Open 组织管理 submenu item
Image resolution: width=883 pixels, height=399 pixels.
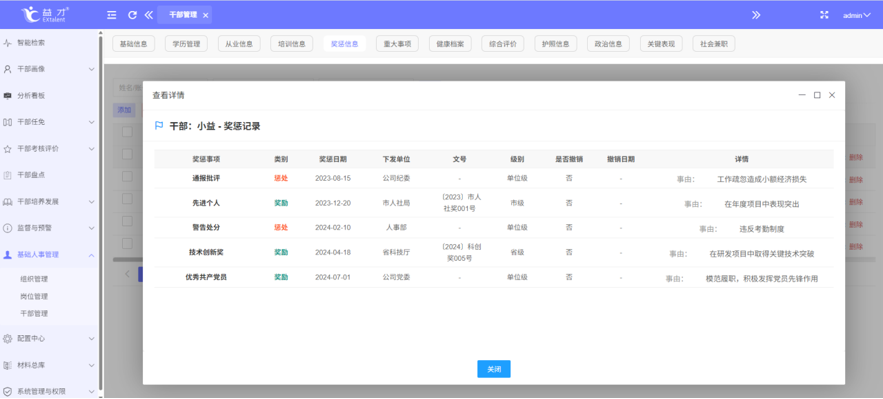[34, 279]
